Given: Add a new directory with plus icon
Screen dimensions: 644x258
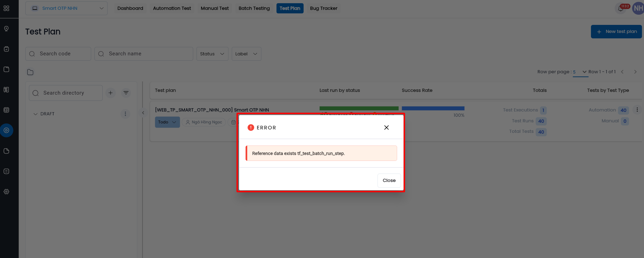Looking at the screenshot, I should [x=111, y=93].
